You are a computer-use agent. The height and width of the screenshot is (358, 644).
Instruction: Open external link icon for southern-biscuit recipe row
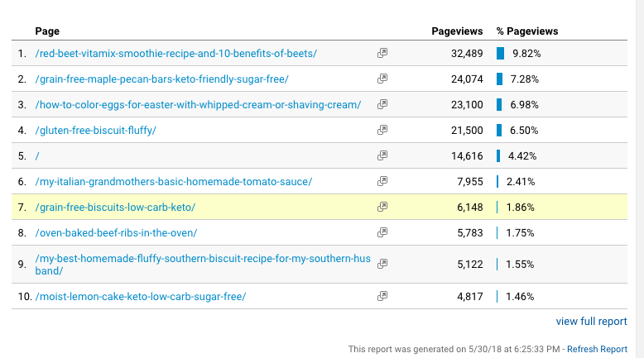click(x=382, y=264)
